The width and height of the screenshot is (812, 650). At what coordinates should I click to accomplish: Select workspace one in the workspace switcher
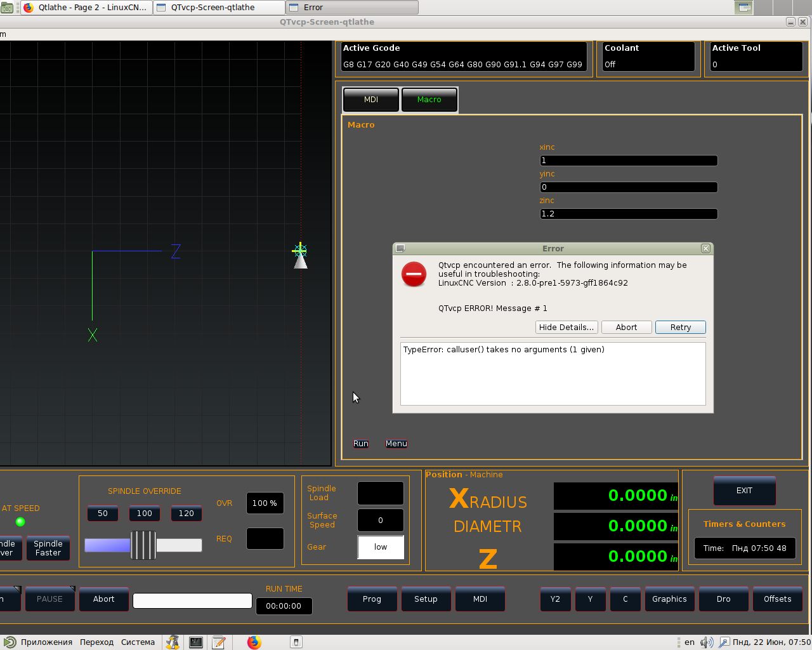pyautogui.click(x=745, y=8)
